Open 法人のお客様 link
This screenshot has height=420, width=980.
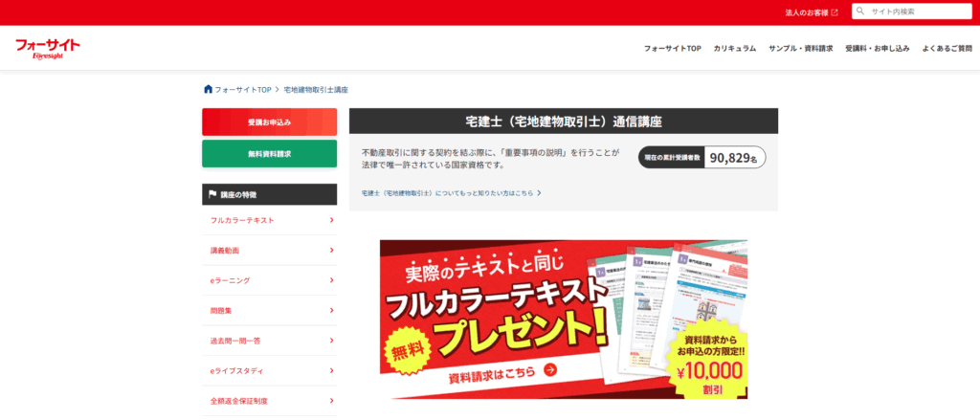807,11
